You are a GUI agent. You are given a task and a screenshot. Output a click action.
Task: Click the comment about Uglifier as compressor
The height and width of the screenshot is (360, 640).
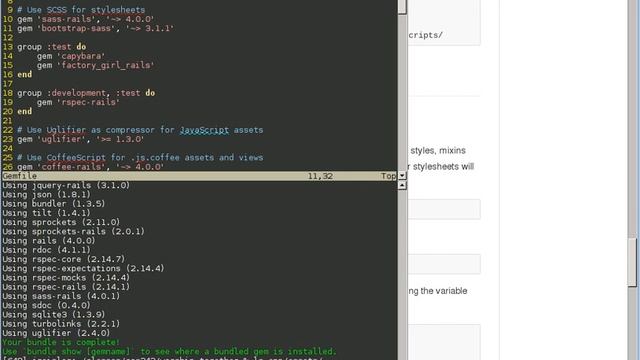coord(140,130)
